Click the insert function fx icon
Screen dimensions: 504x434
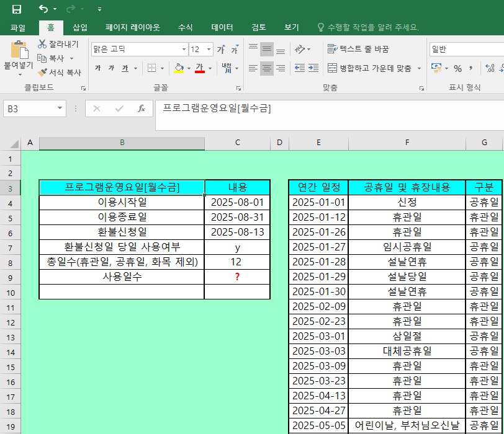coord(142,108)
